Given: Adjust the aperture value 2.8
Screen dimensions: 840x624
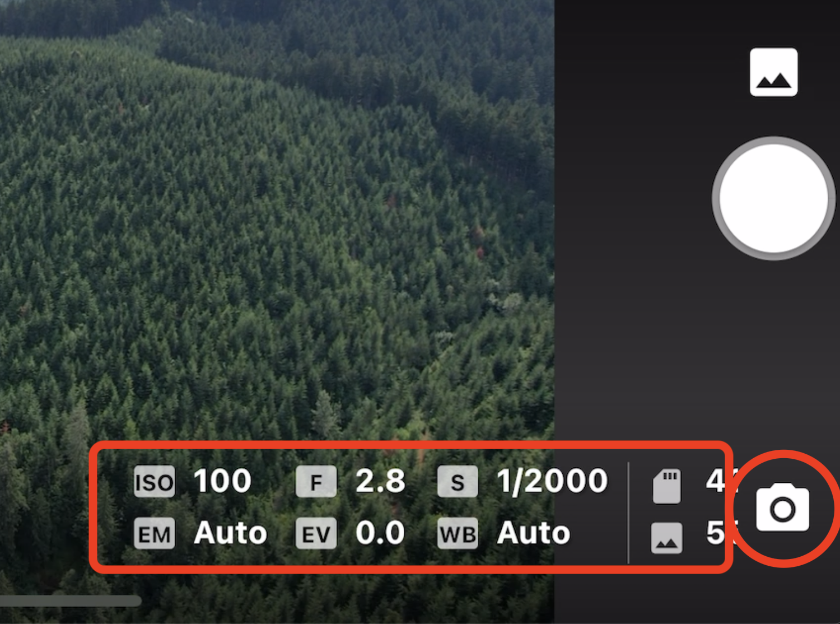Looking at the screenshot, I should tap(380, 481).
